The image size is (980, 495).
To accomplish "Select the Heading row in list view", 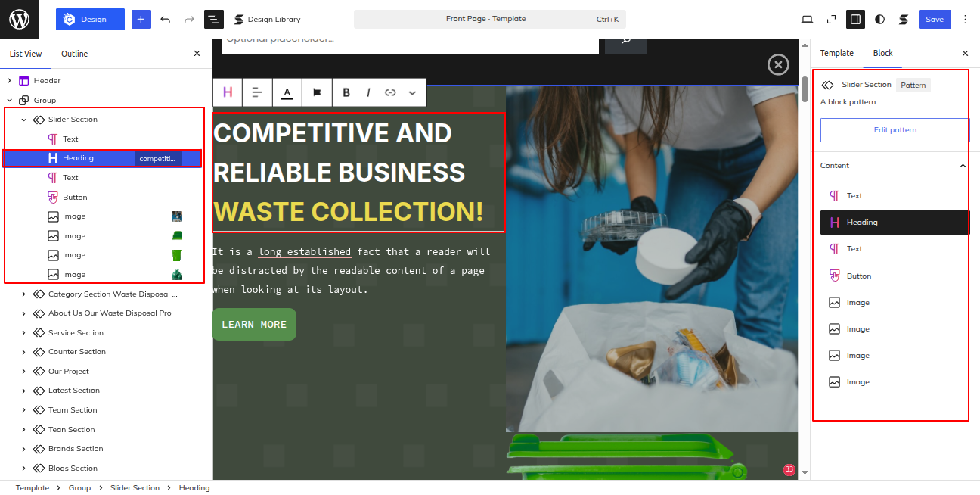I will [x=102, y=158].
